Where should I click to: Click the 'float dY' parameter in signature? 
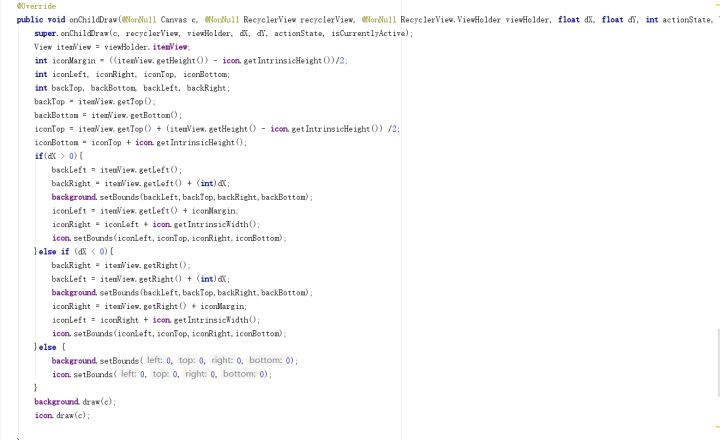[x=620, y=20]
